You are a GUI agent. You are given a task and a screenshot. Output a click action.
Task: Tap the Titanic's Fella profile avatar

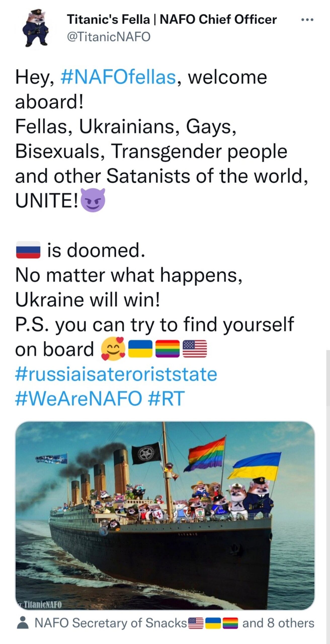pyautogui.click(x=35, y=28)
